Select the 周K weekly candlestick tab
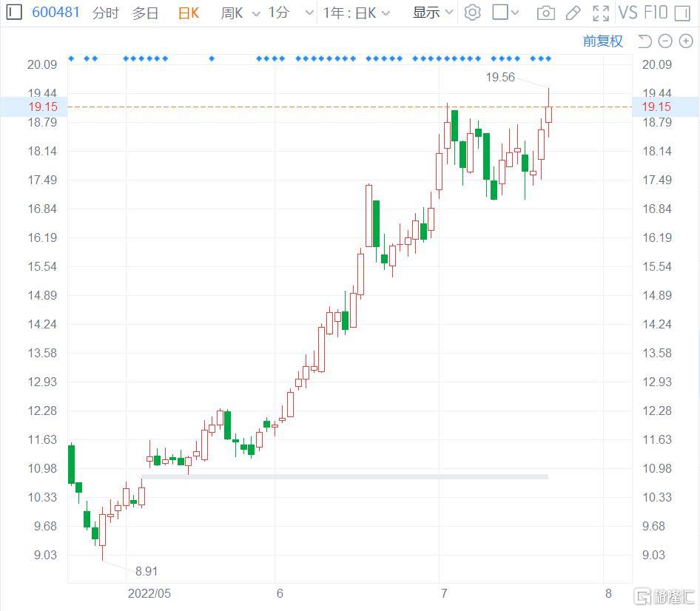This screenshot has height=611, width=700. click(x=232, y=13)
